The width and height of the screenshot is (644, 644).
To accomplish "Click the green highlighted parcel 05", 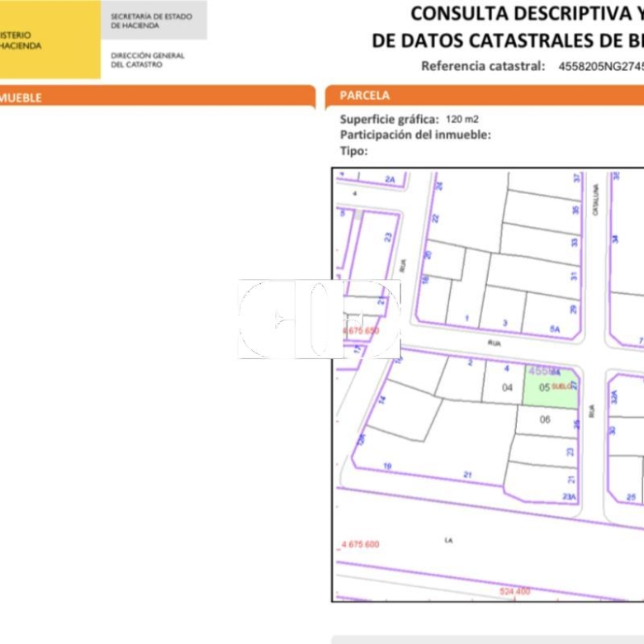I will pyautogui.click(x=552, y=387).
